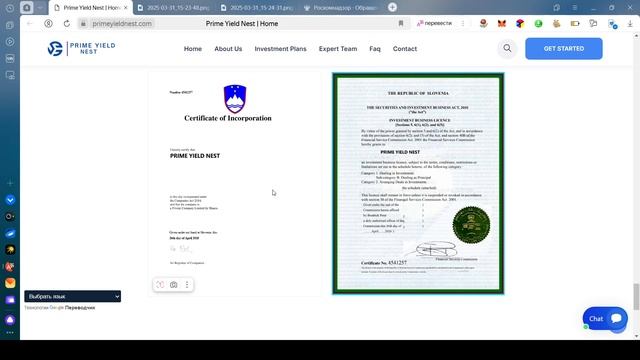This screenshot has width=640, height=360.
Task: Open the sidebar history clock icon
Action: 10,8
